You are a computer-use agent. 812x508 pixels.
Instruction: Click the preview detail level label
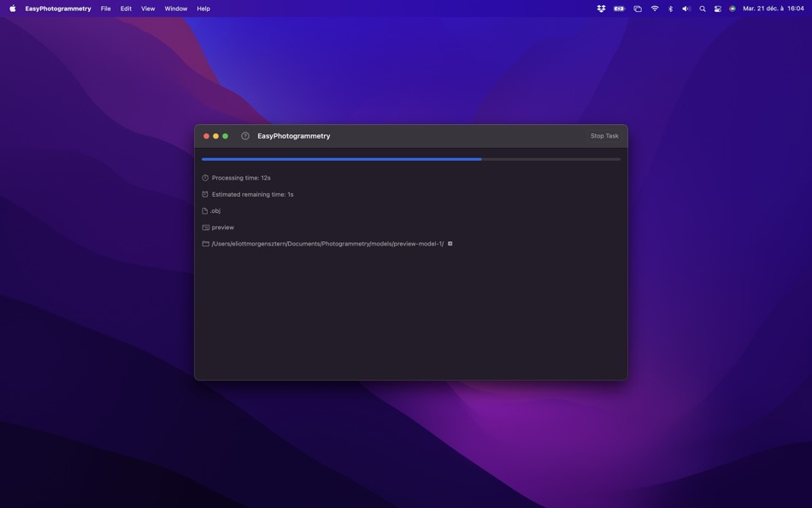tap(223, 227)
